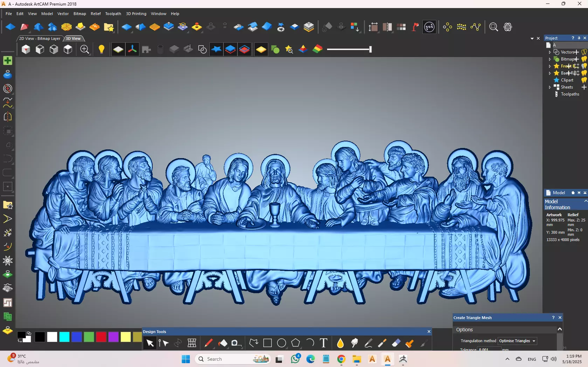Screen dimensions: 588x367
Task: Toggle the XYZ origin axes display
Action: [x=132, y=49]
